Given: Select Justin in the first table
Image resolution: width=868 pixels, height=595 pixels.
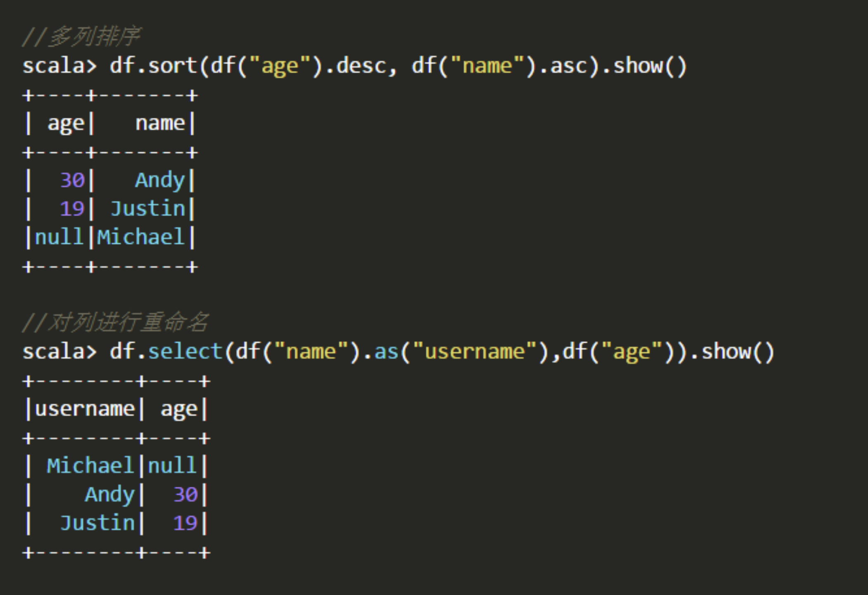Looking at the screenshot, I should point(148,208).
